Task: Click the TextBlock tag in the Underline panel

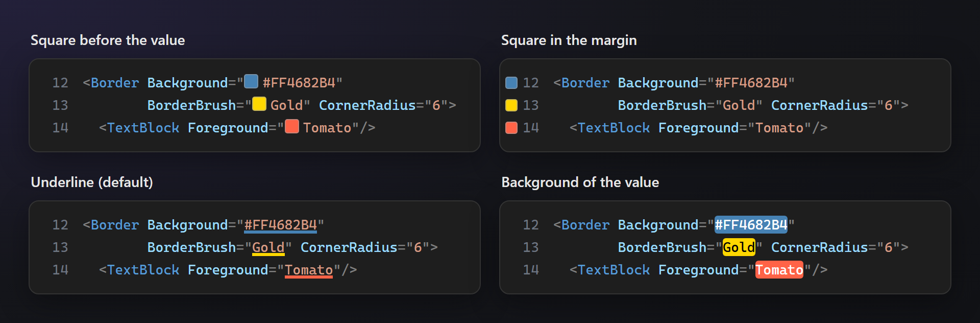Action: tap(143, 270)
